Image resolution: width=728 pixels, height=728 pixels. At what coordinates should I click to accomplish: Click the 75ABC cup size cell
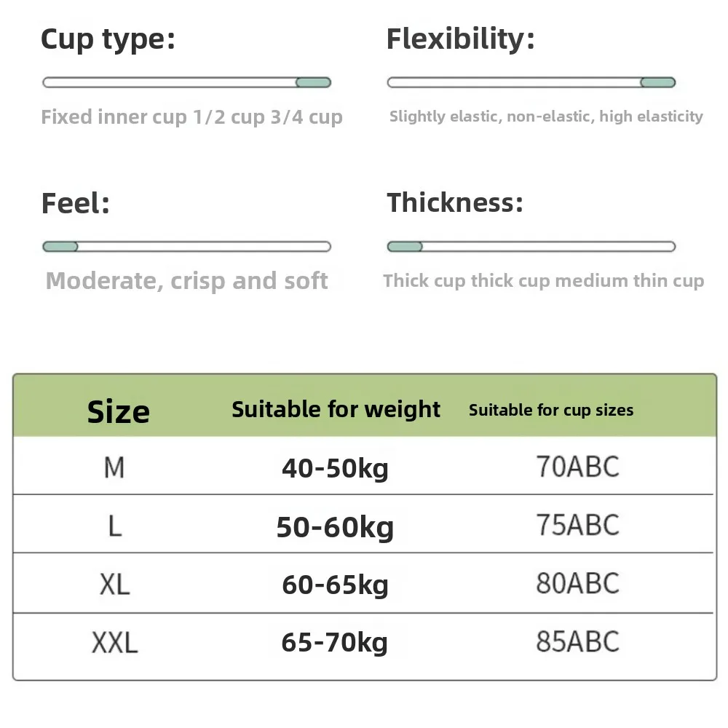[577, 526]
